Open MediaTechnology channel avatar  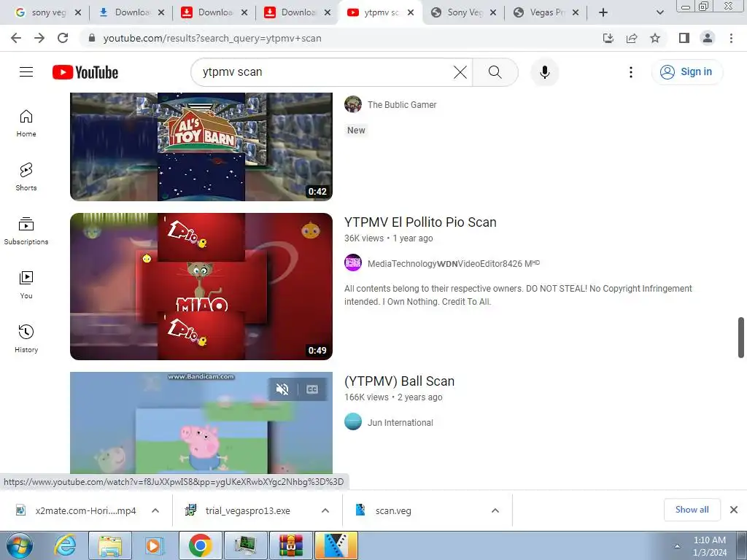pos(353,262)
